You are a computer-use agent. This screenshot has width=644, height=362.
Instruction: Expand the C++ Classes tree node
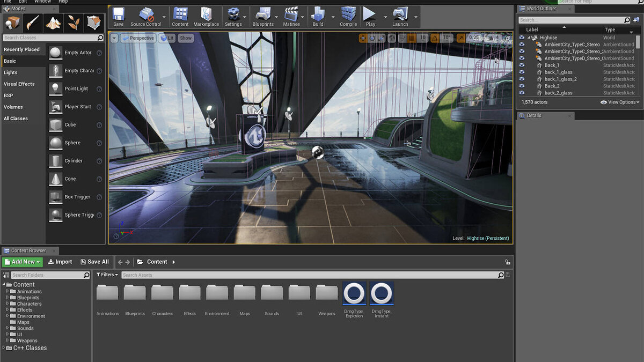tap(4, 348)
